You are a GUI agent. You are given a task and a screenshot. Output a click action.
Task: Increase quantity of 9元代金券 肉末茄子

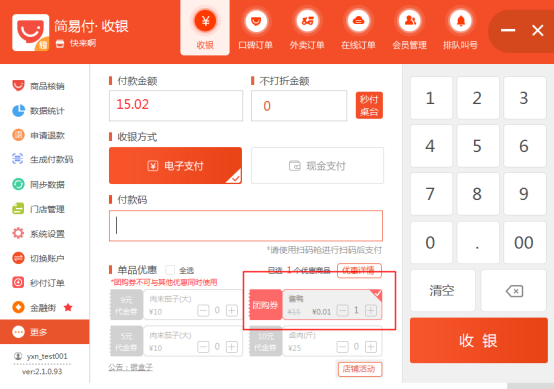click(x=231, y=311)
